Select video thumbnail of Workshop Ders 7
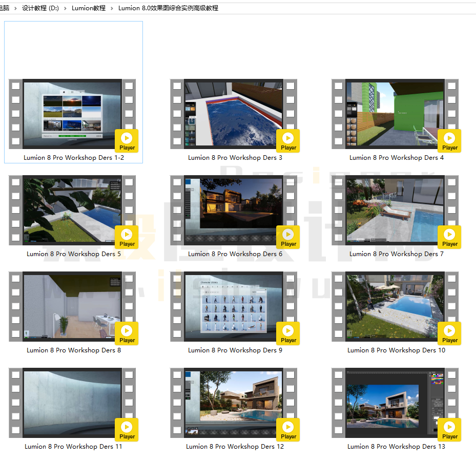The height and width of the screenshot is (461, 476). click(x=395, y=211)
